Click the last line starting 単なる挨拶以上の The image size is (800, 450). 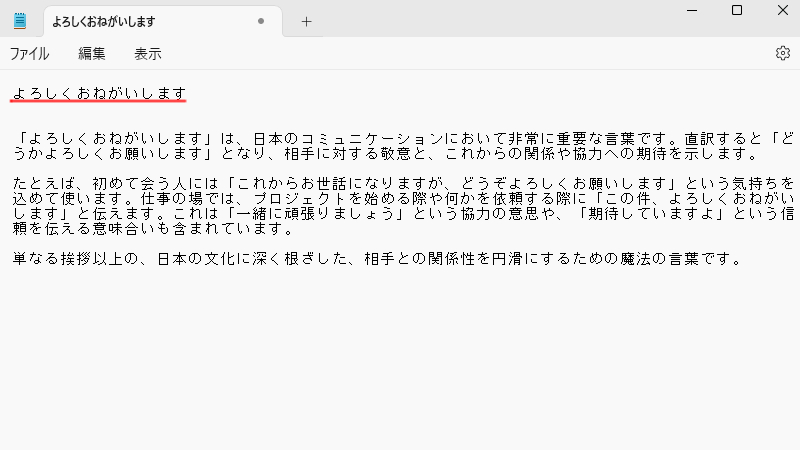point(378,258)
